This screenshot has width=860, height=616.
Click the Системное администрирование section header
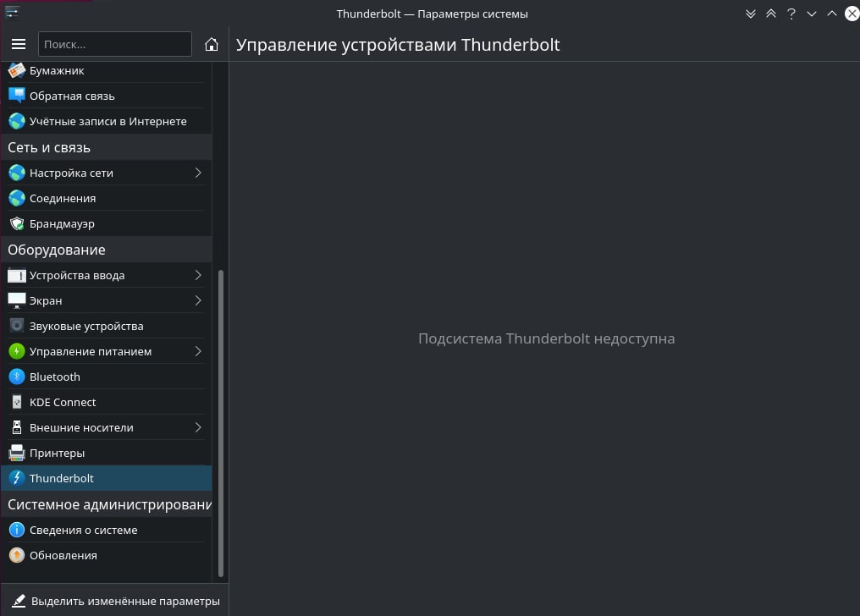click(x=107, y=504)
